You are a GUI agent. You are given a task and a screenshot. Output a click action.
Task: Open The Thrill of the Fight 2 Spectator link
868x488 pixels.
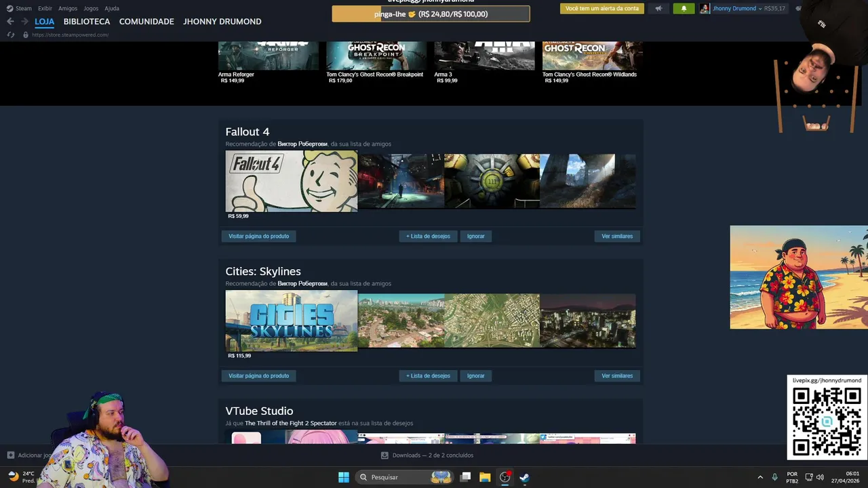pyautogui.click(x=291, y=423)
